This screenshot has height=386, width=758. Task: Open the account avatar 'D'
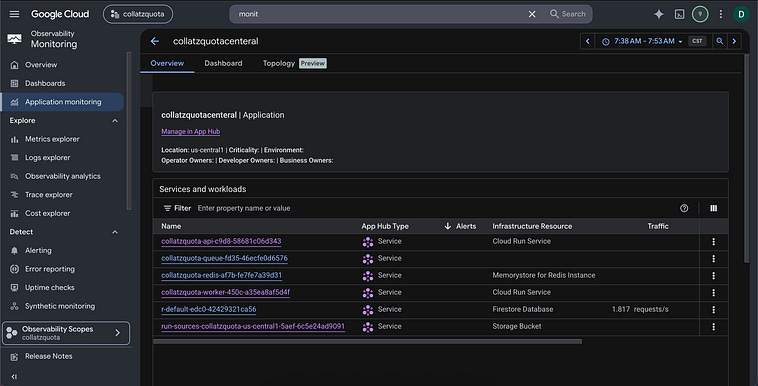741,14
